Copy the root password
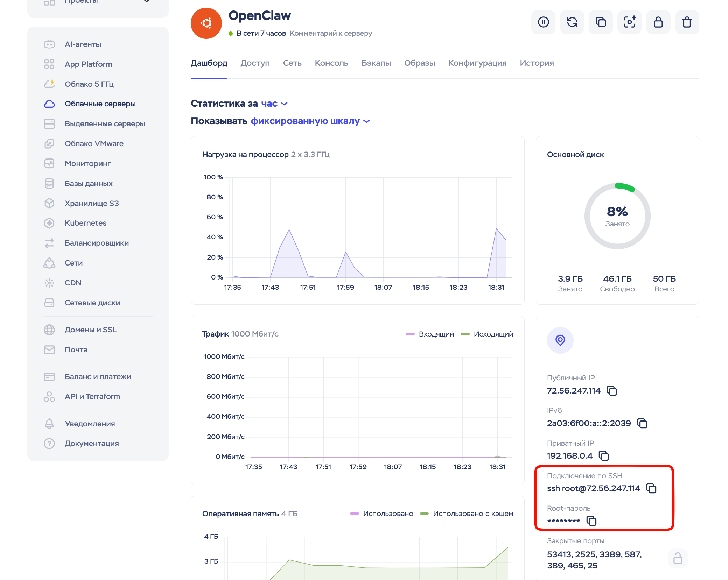 click(591, 521)
